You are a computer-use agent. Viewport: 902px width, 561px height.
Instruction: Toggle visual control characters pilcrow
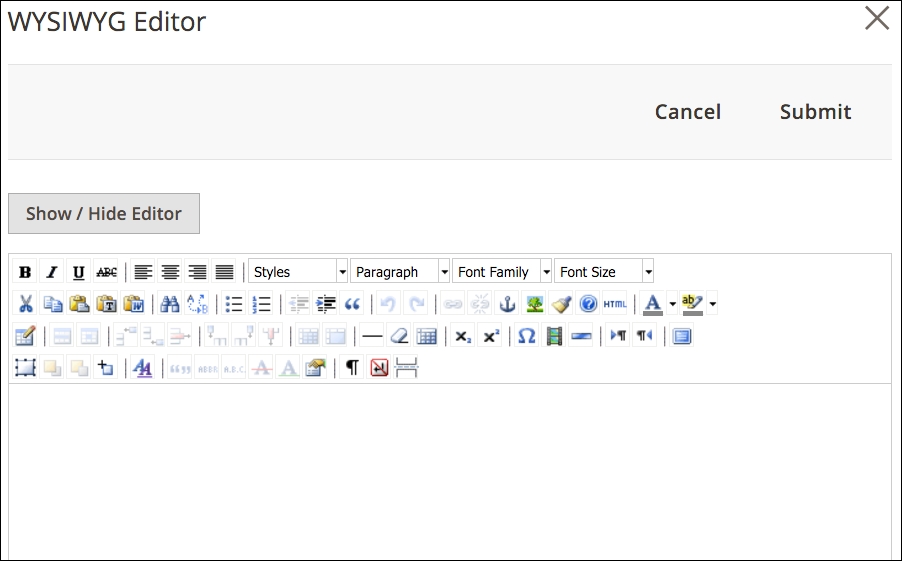pyautogui.click(x=352, y=368)
